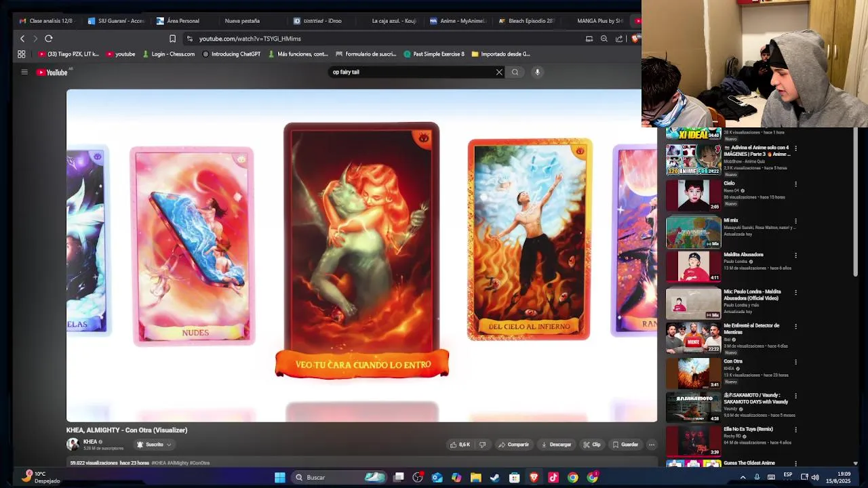Open Microsoft Store from the taskbar
The image size is (868, 488).
click(515, 478)
